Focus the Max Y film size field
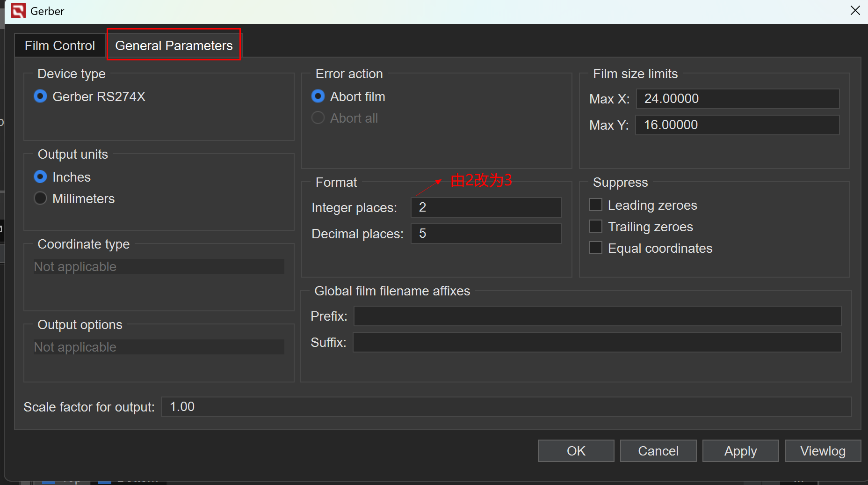Viewport: 868px width, 485px height. pos(738,125)
